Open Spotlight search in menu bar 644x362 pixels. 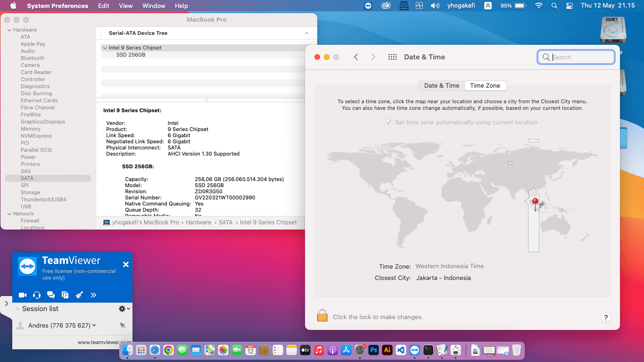coord(554,6)
